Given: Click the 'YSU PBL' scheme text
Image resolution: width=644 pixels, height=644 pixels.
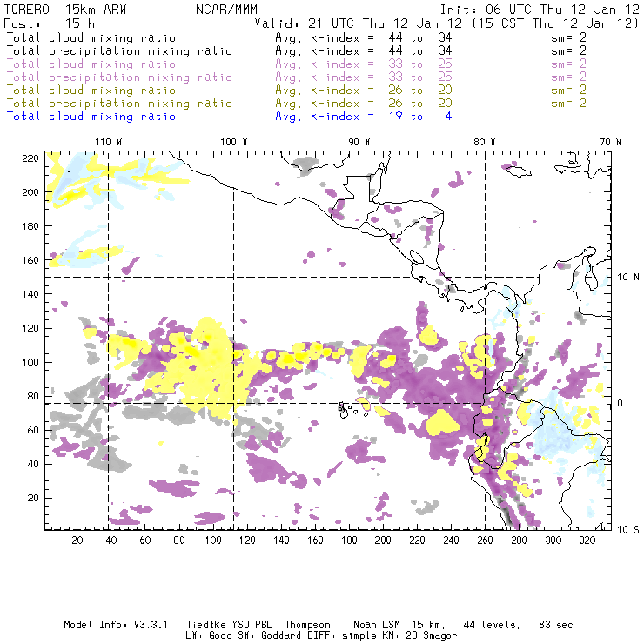Looking at the screenshot, I should click(252, 625).
